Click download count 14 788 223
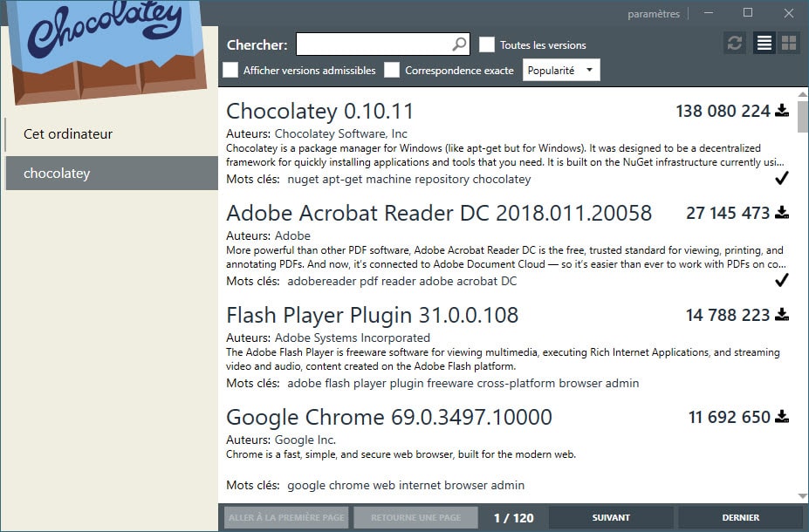The height and width of the screenshot is (532, 809). [x=728, y=315]
